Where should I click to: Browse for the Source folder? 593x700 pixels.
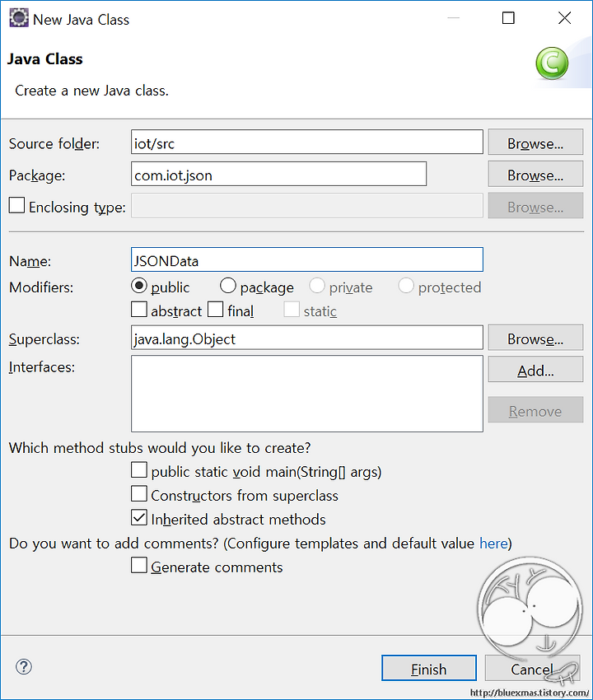tap(535, 142)
